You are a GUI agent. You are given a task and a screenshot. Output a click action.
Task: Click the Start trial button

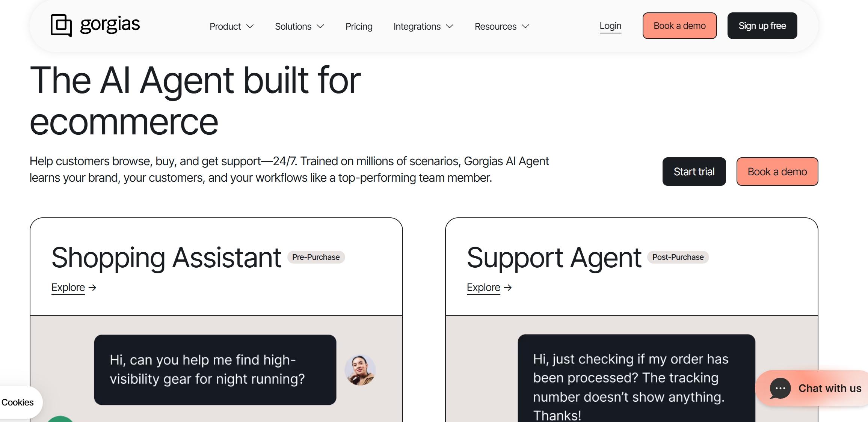pyautogui.click(x=694, y=172)
